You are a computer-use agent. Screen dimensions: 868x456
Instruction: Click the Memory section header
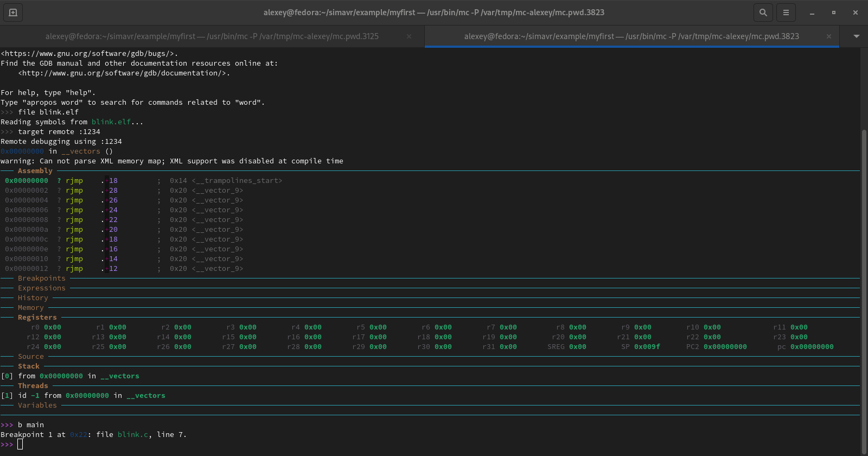[31, 308]
